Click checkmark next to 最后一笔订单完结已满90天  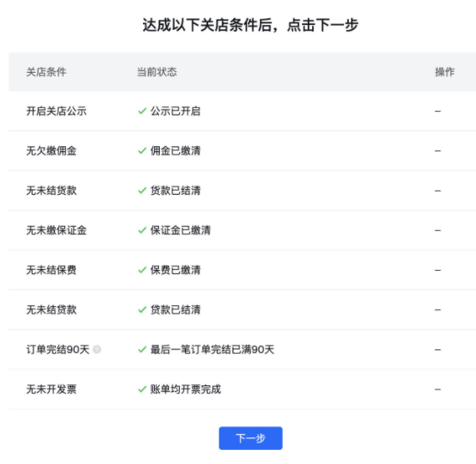(x=142, y=349)
